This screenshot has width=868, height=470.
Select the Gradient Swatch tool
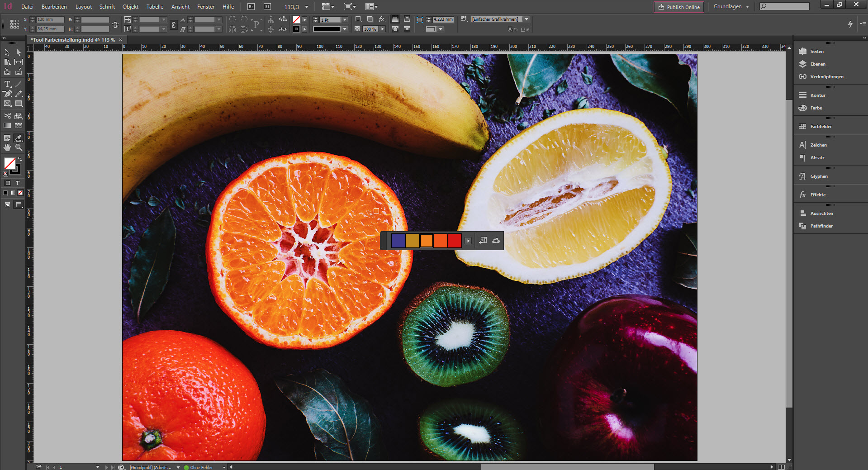pos(7,125)
